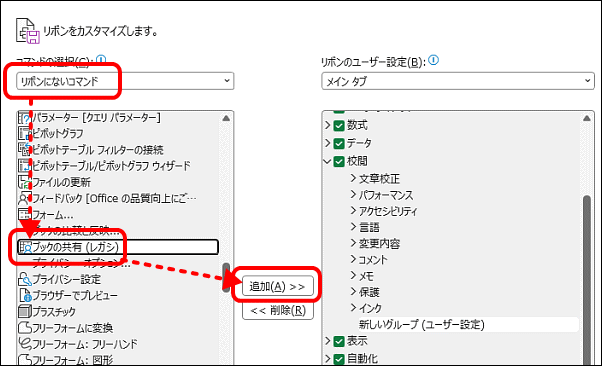Click the info icon beside リボンのユーザー設定
602x366 pixels.
tap(433, 60)
